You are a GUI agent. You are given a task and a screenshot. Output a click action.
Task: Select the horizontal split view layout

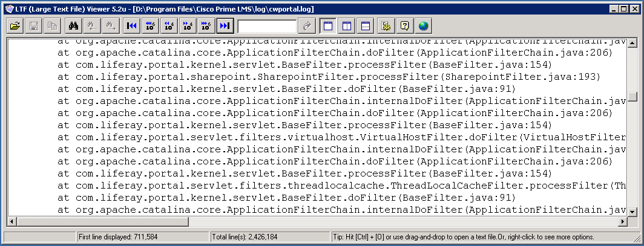[365, 26]
